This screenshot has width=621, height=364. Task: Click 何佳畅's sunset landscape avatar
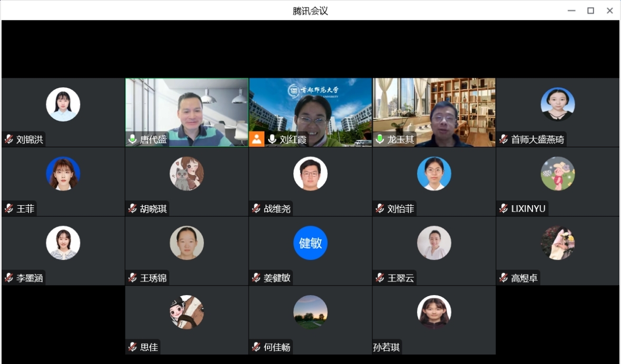tap(310, 312)
